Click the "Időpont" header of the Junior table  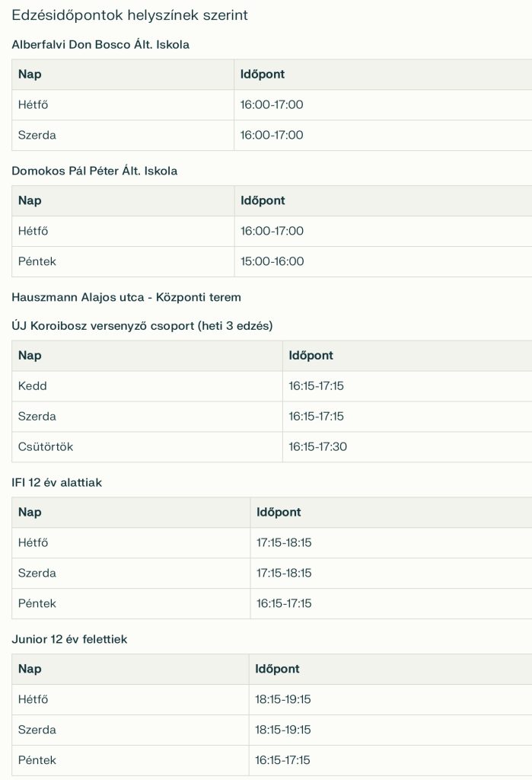(x=278, y=669)
